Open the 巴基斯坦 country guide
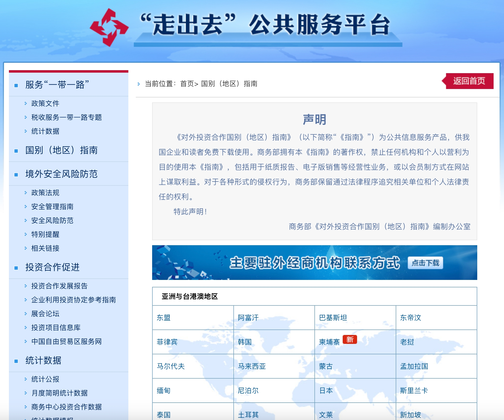 pyautogui.click(x=333, y=318)
